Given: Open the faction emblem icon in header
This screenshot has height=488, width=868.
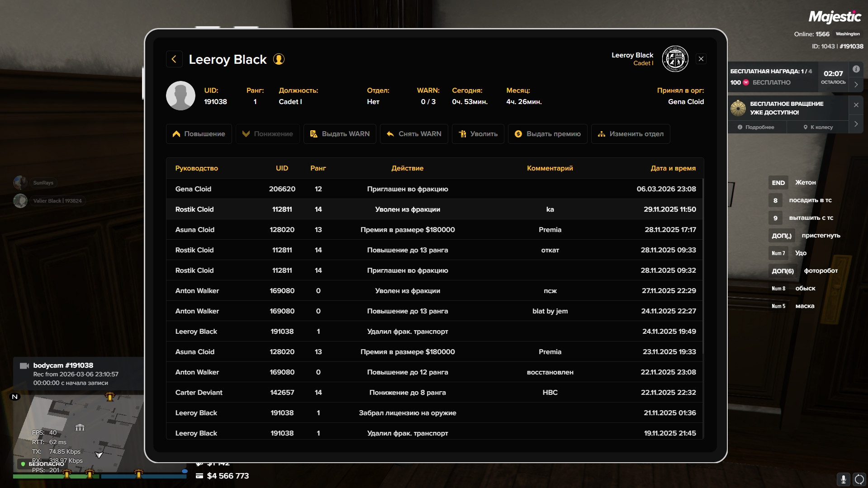Looking at the screenshot, I should point(675,59).
